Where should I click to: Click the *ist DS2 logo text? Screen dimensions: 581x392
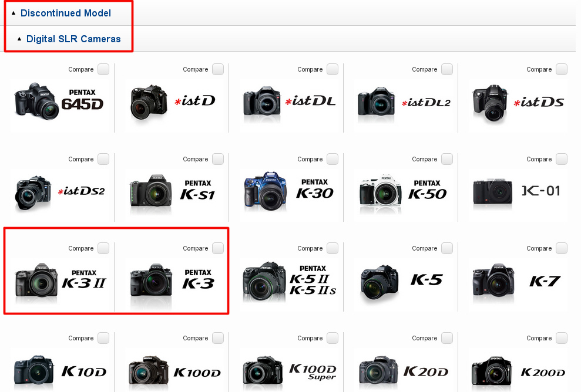tap(82, 191)
